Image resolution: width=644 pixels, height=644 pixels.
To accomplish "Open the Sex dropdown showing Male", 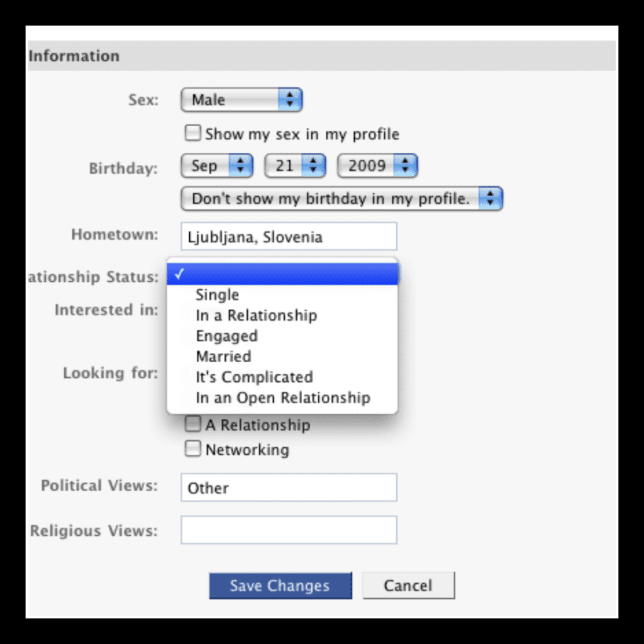I will tap(241, 99).
